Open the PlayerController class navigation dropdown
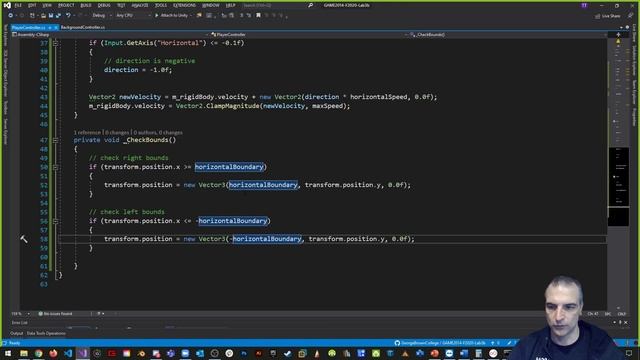640x360 pixels. [x=309, y=35]
